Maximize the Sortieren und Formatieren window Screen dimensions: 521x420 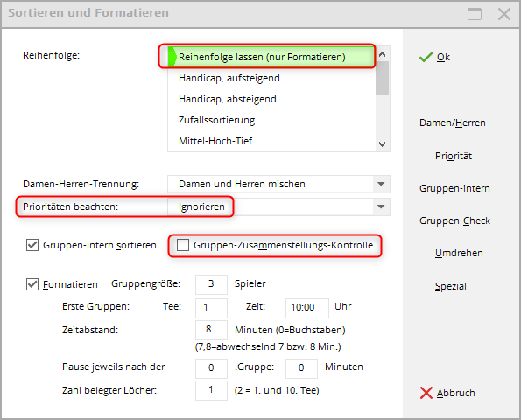coord(474,14)
